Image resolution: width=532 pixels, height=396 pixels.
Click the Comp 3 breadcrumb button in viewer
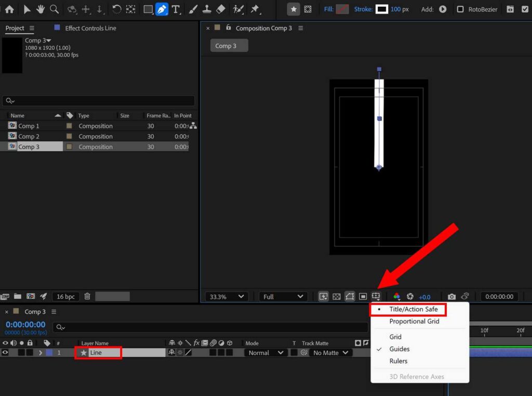click(229, 45)
